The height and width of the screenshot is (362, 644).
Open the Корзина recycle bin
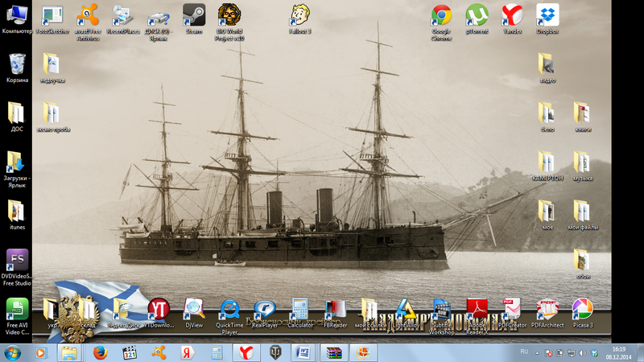pos(17,68)
